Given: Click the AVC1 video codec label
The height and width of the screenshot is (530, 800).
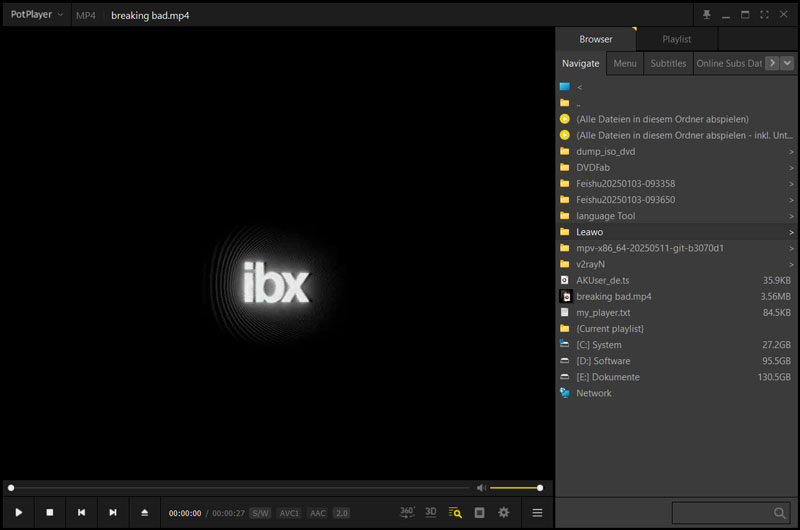Looking at the screenshot, I should coord(289,513).
